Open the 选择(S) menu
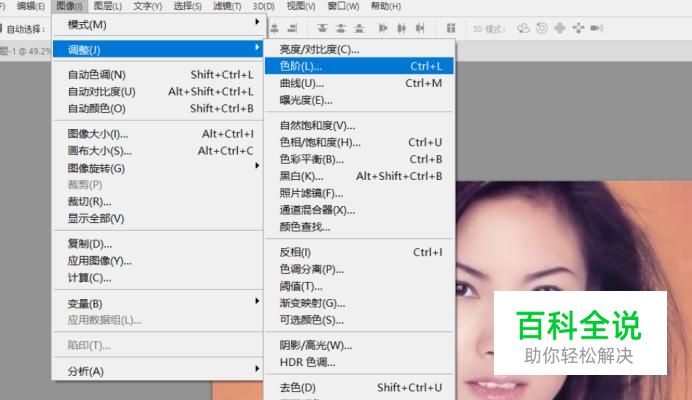692x400 pixels. coord(188,6)
